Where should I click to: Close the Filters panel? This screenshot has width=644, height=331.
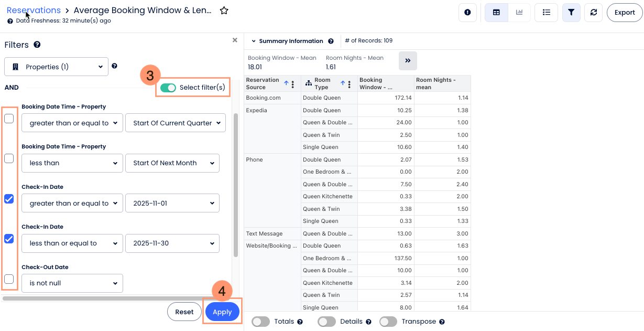pyautogui.click(x=235, y=40)
